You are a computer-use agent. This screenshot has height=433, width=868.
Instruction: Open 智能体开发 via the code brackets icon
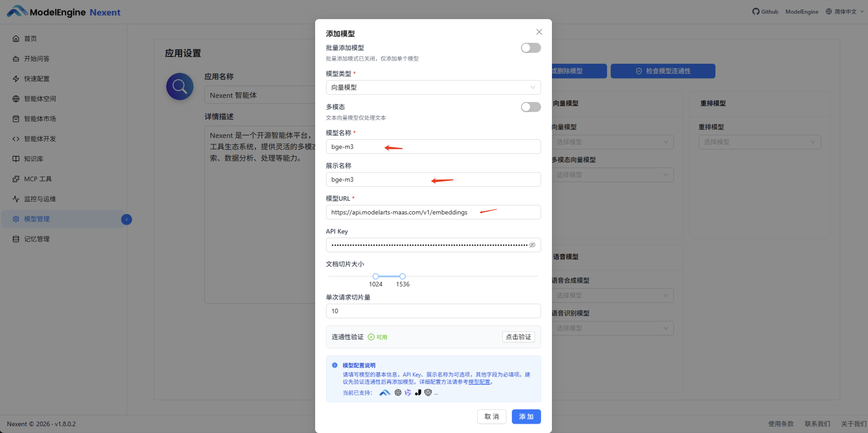(x=16, y=138)
